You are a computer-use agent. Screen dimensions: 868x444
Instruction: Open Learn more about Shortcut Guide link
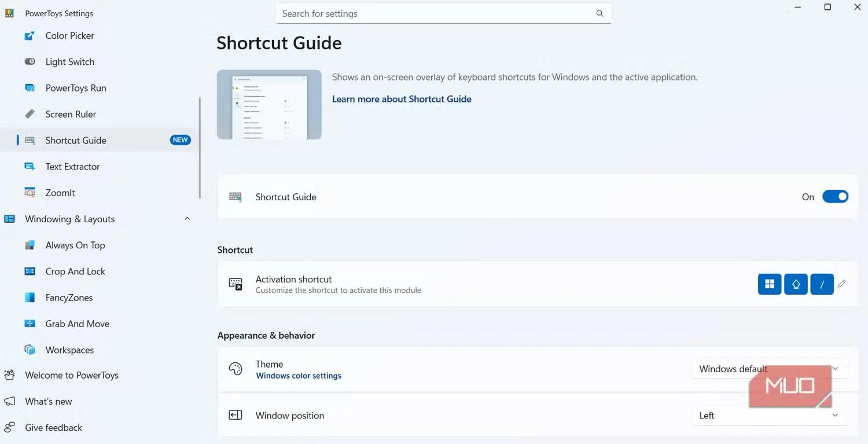[402, 99]
